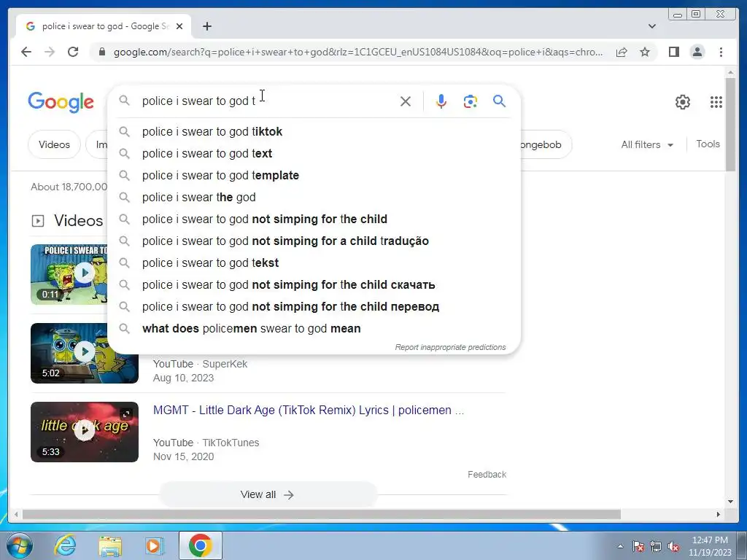Screen dimensions: 747x560
Task: Focus the Google search input field
Action: (x=267, y=101)
